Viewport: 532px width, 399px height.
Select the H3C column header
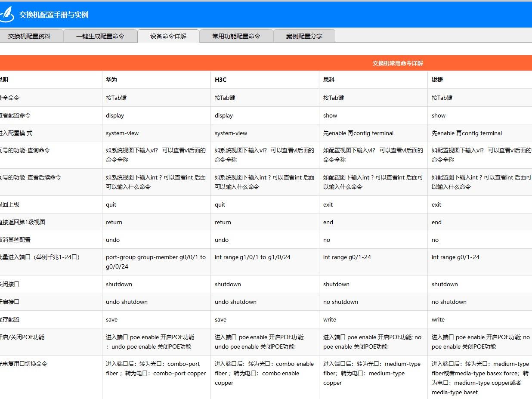[x=220, y=80]
